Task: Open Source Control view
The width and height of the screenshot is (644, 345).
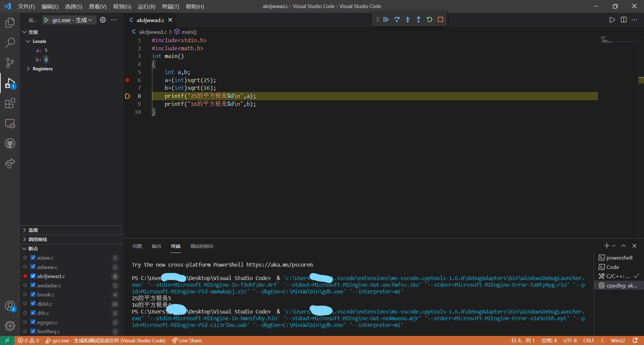Action: click(x=10, y=63)
